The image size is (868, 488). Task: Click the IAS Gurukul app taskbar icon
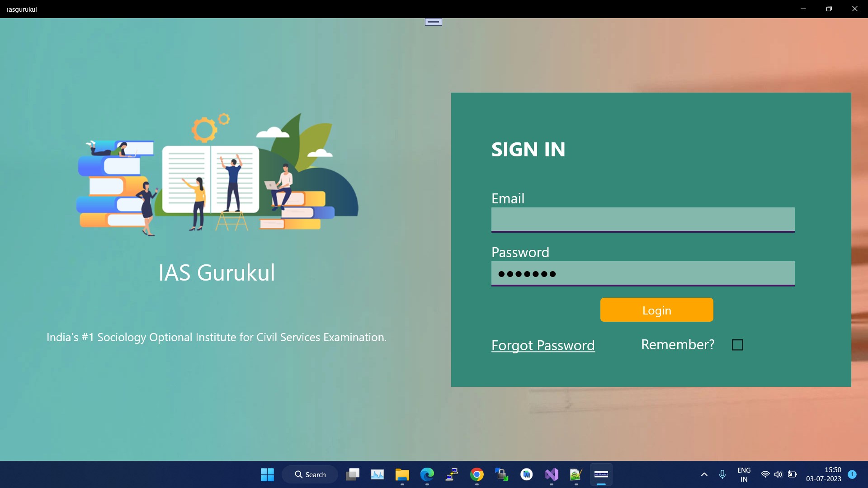(x=601, y=474)
